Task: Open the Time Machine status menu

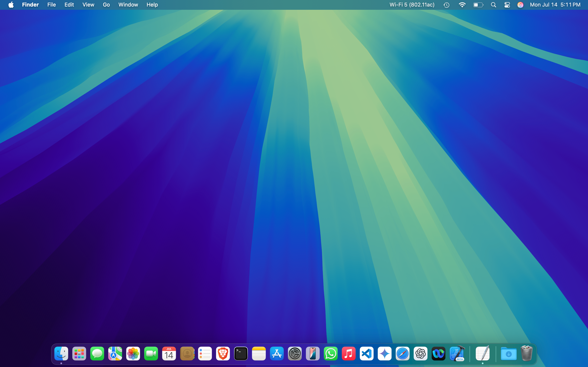Action: point(446,5)
